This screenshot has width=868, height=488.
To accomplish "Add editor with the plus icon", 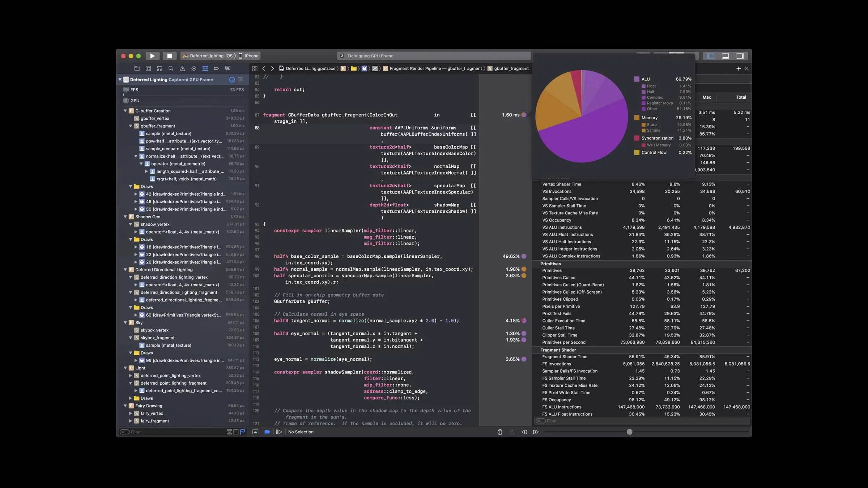I will tap(739, 68).
